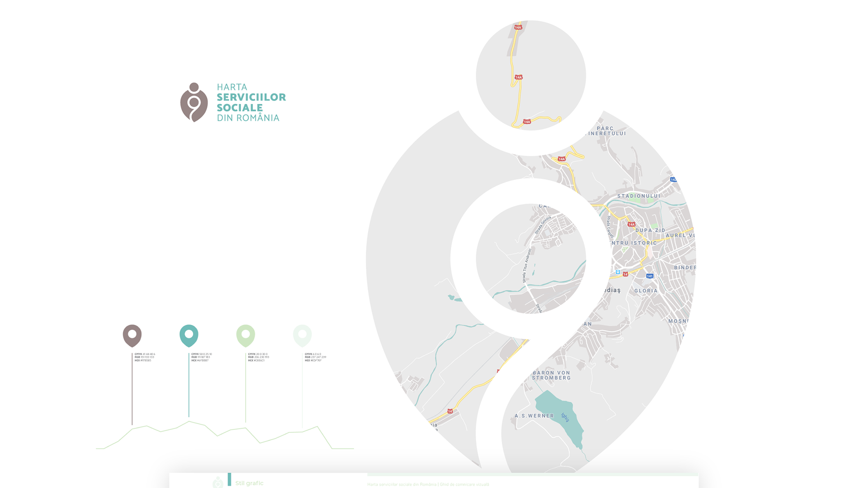The image size is (868, 488).
Task: Click the SOCIALE logo text
Action: tap(240, 108)
